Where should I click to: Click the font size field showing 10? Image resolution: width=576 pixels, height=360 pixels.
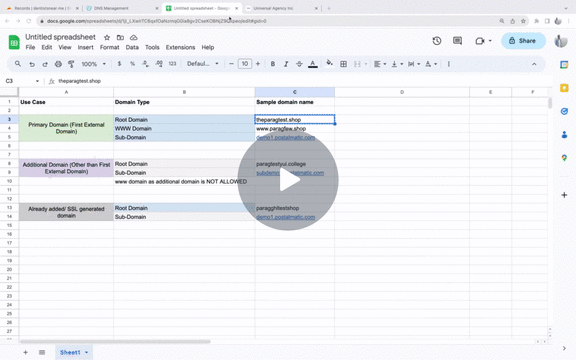coord(245,64)
